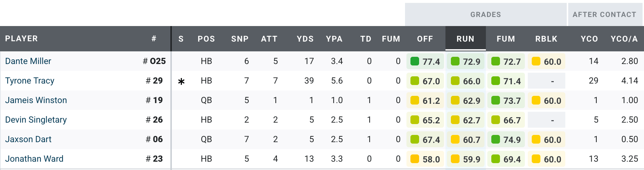Sort by the YDS column header

(x=305, y=39)
